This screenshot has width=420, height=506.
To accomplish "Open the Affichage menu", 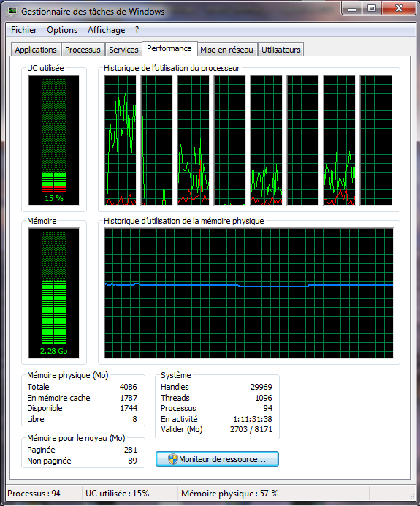I will point(107,30).
